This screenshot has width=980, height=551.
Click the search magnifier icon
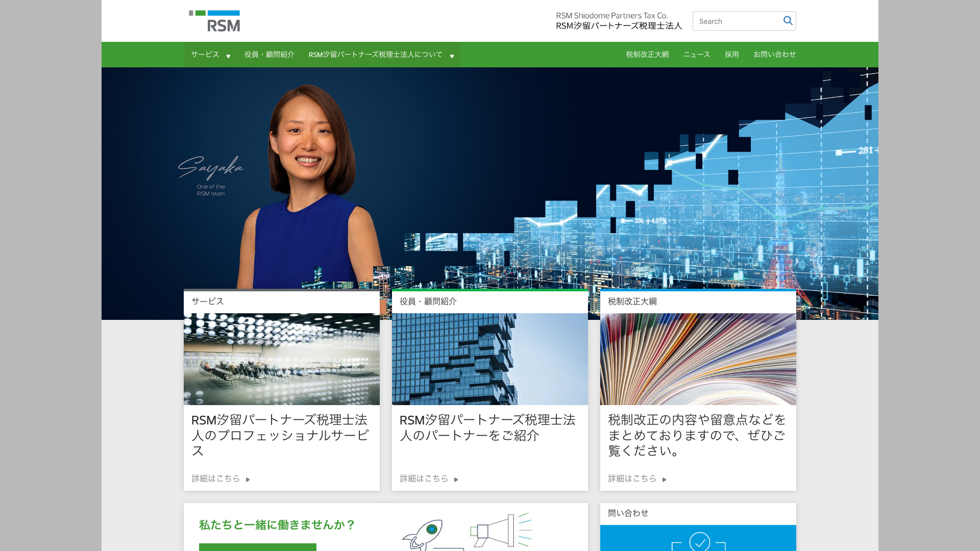[788, 21]
